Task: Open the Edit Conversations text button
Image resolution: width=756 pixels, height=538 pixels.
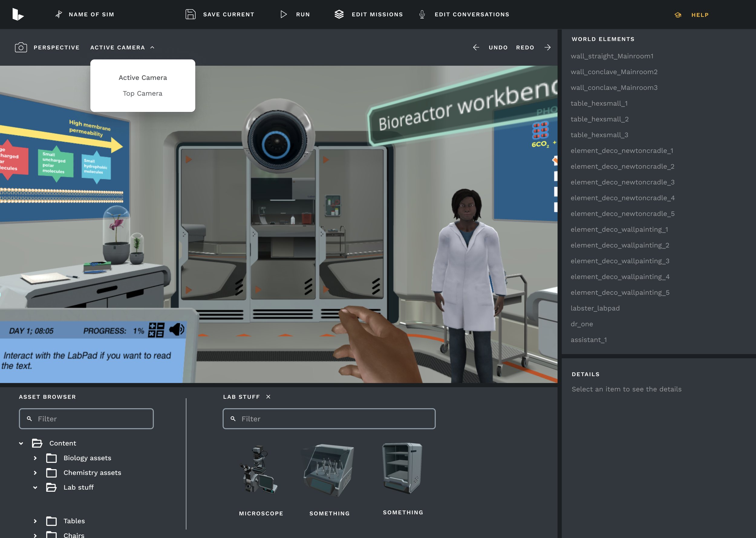Action: coord(472,14)
